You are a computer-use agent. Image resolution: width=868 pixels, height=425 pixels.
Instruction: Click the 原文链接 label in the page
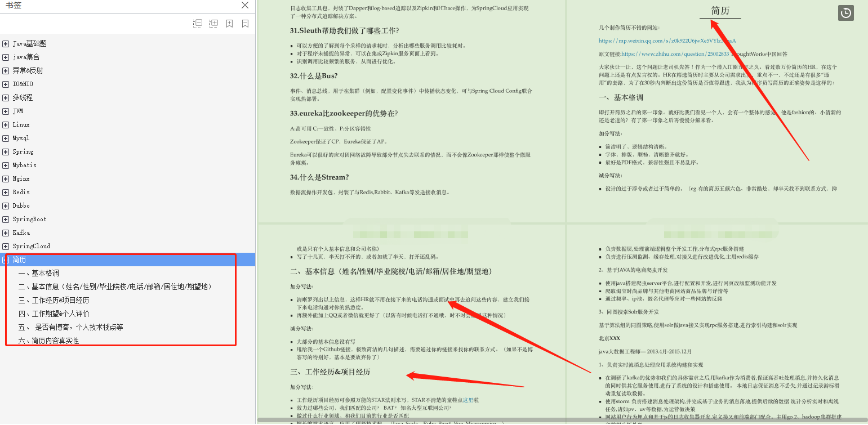(x=609, y=54)
